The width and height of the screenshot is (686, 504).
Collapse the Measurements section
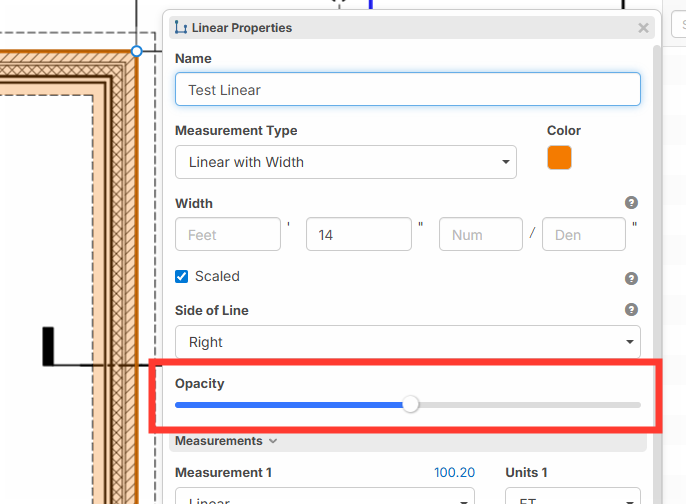(x=226, y=441)
